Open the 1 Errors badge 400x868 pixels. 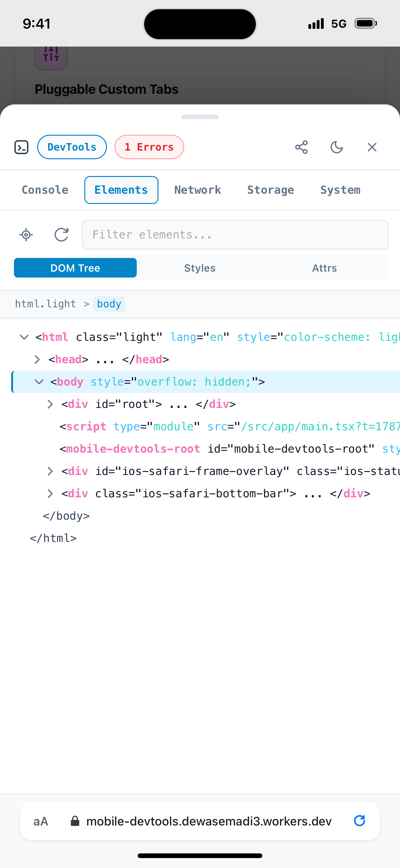coord(149,147)
